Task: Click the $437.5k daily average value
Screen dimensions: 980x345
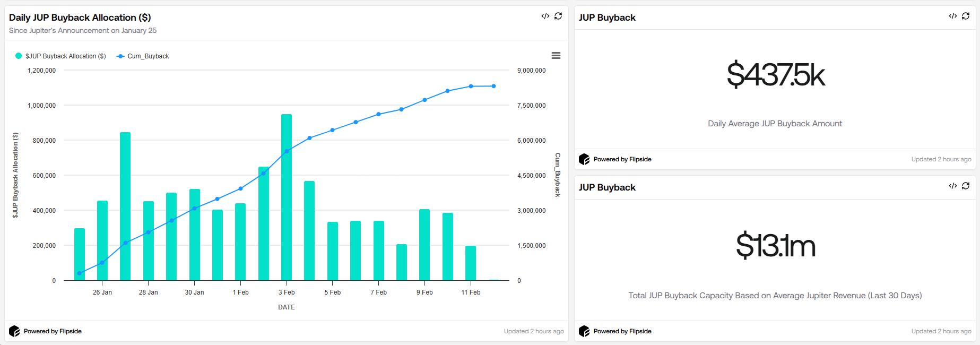Action: (x=775, y=75)
